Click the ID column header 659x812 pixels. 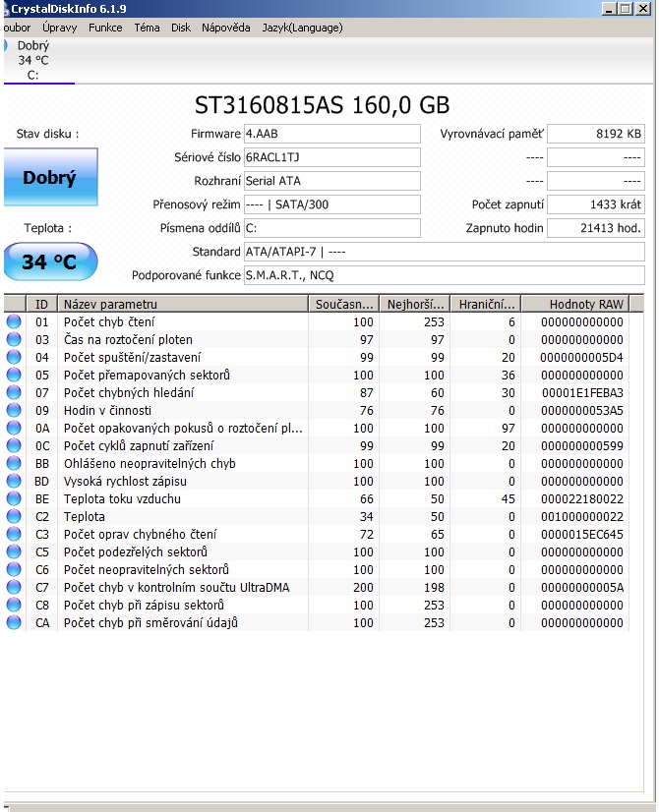pyautogui.click(x=41, y=304)
